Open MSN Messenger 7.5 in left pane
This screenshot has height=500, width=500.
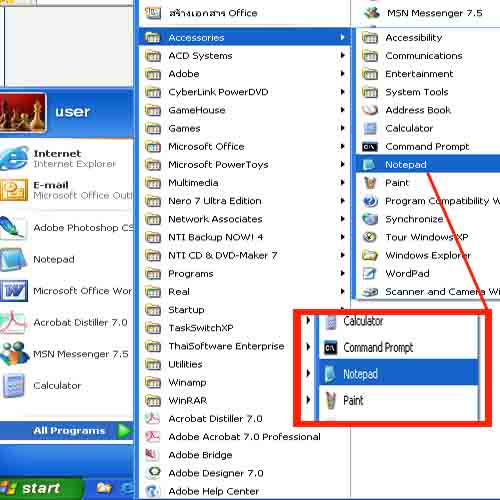pyautogui.click(x=67, y=354)
